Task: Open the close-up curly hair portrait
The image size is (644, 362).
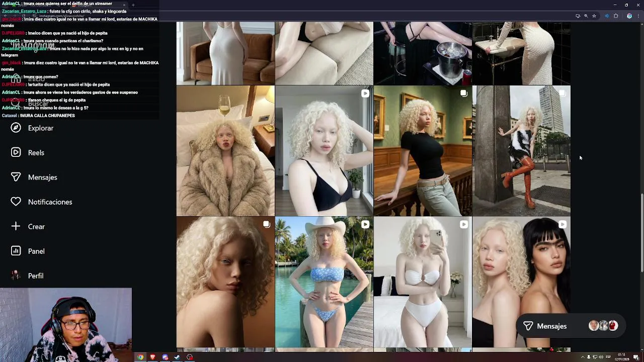Action: (225, 282)
